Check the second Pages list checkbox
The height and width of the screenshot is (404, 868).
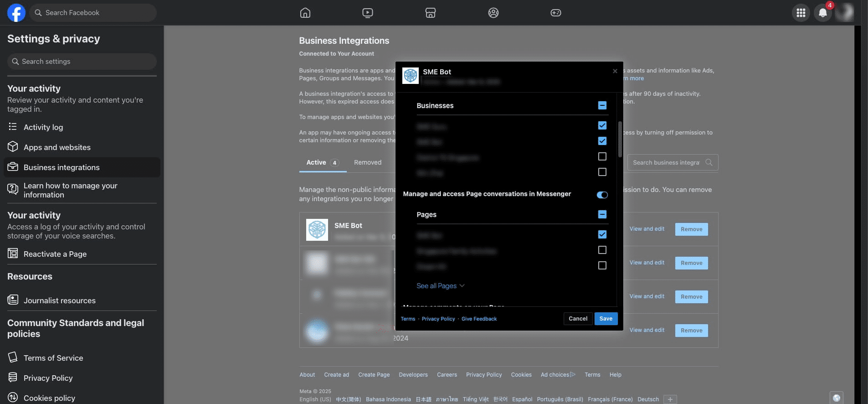click(x=602, y=250)
